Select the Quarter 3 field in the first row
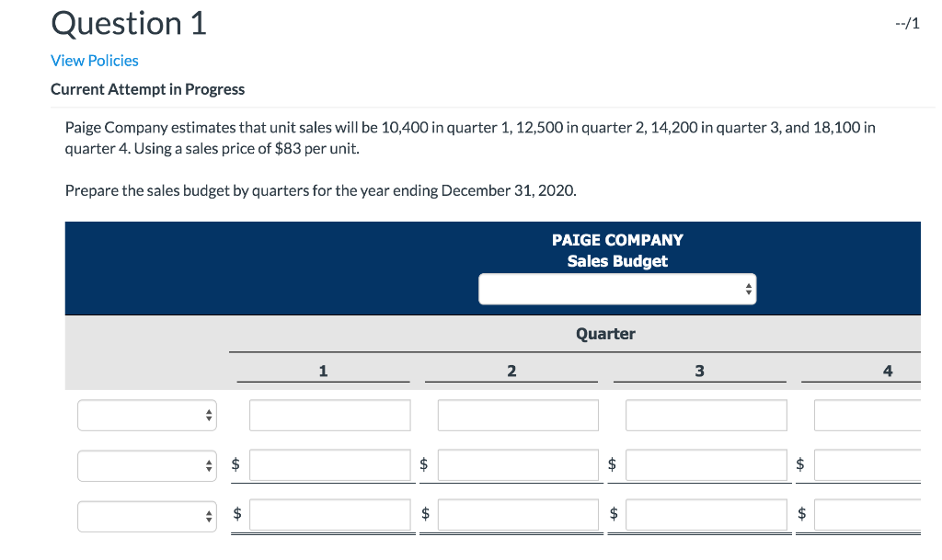Screen dimensions: 942x560 pyautogui.click(x=706, y=415)
